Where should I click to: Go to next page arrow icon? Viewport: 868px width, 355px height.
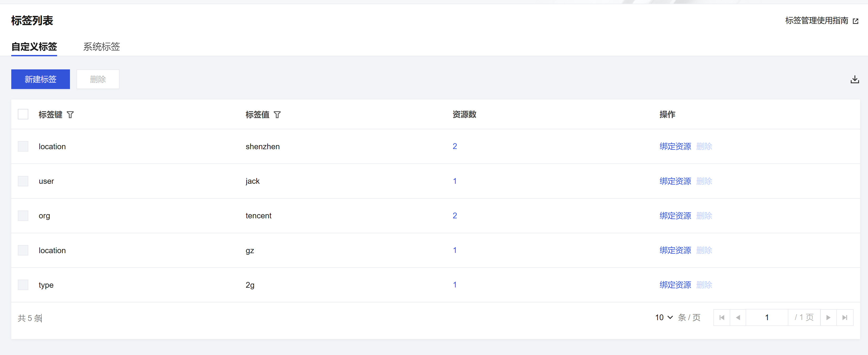828,318
